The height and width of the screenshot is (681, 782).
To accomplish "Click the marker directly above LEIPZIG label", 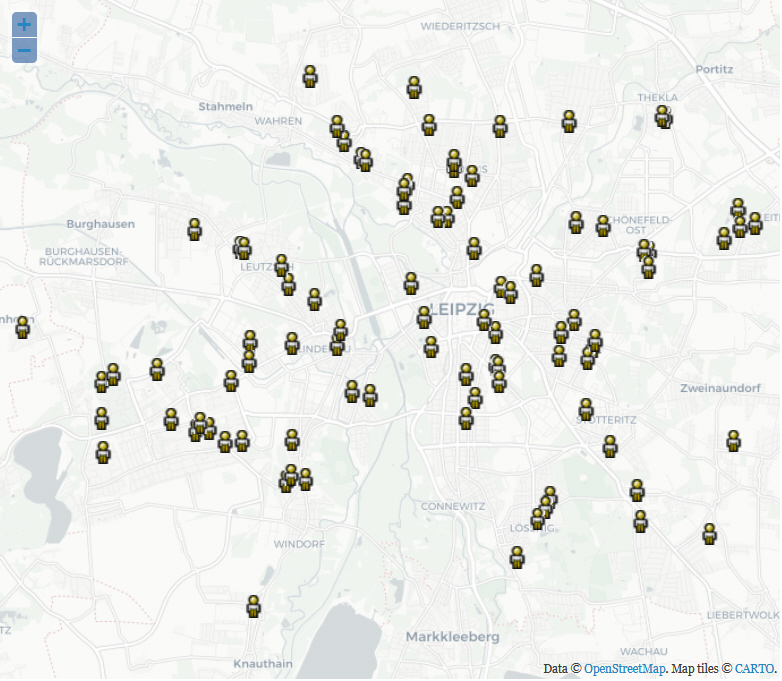I will tap(411, 283).
